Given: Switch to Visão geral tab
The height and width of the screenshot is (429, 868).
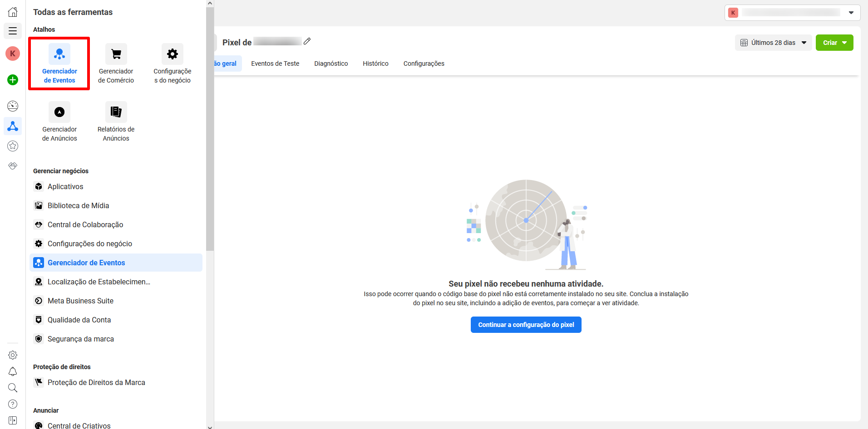Looking at the screenshot, I should pyautogui.click(x=227, y=63).
